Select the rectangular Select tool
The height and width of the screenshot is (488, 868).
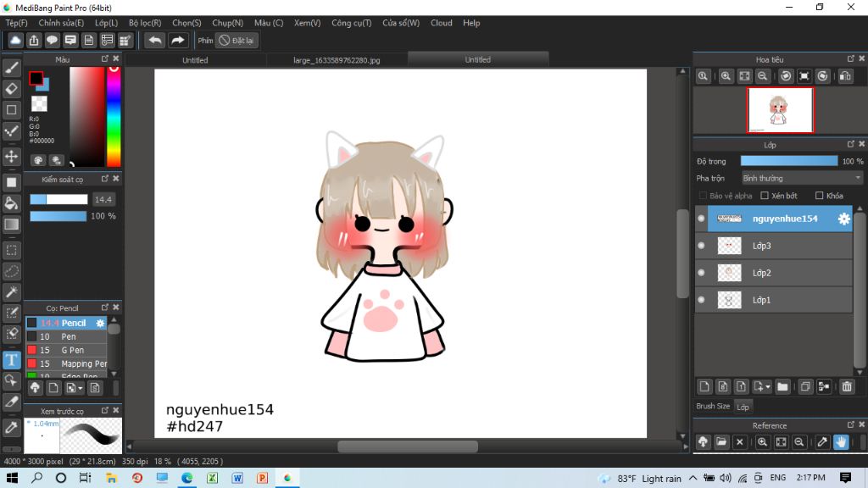click(12, 250)
